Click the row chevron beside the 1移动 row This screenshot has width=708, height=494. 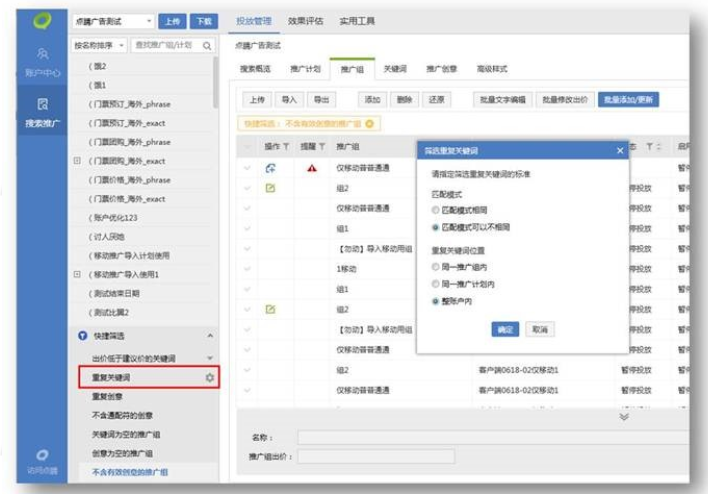click(x=247, y=269)
